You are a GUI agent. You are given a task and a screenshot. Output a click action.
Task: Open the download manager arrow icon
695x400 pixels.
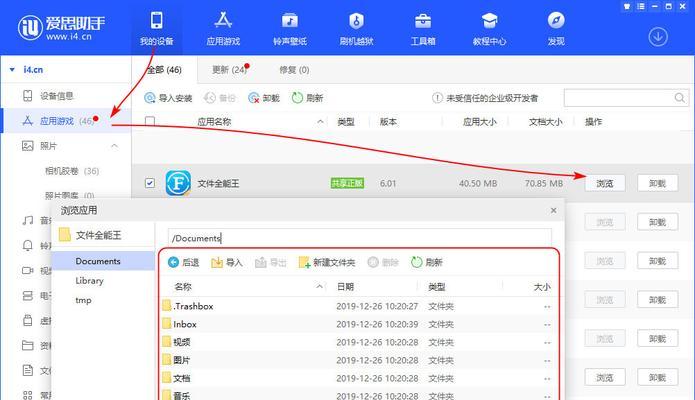click(x=658, y=37)
